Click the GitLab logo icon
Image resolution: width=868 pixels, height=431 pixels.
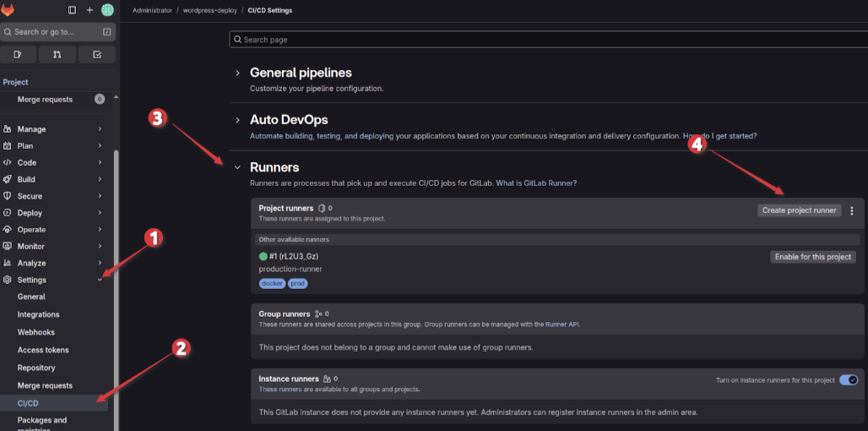8,9
